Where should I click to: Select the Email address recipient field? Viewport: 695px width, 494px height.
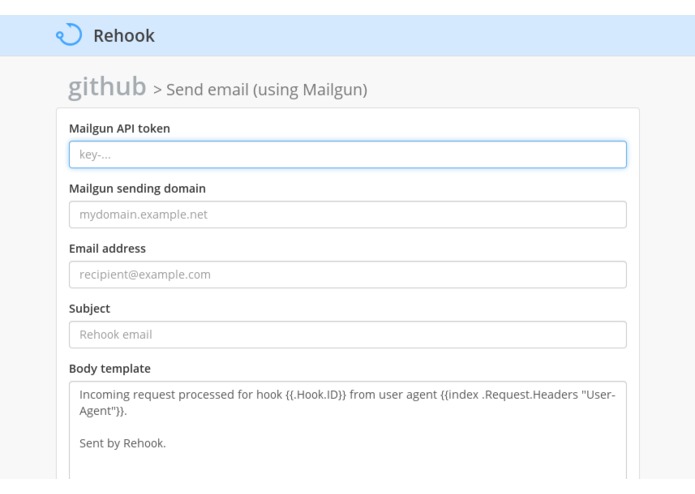348,275
